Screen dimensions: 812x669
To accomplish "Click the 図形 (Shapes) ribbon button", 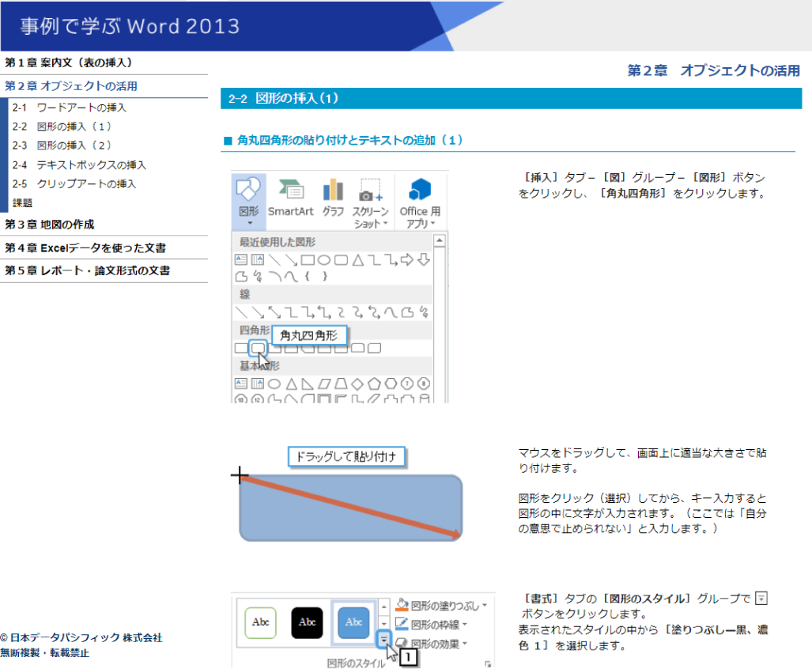I will 248,202.
